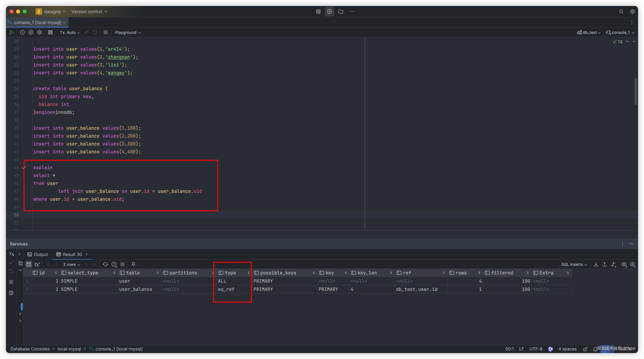The width and height of the screenshot is (644, 359).
Task: Pin the Result 30 tab
Action: coord(133,264)
